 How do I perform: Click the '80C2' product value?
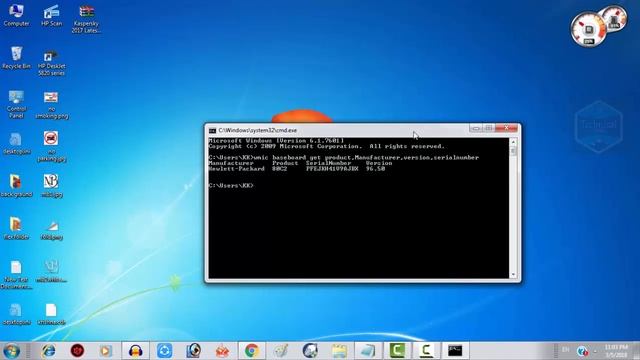[280, 169]
